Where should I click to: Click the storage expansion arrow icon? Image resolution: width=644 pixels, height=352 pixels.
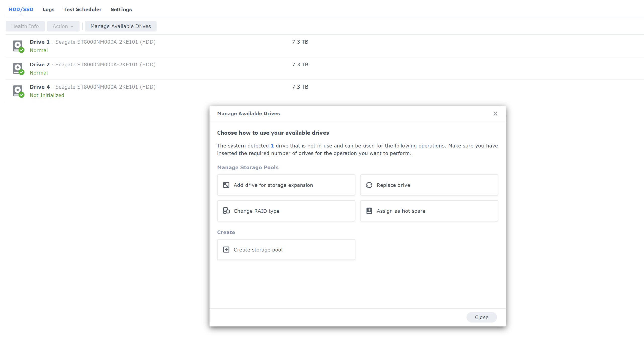point(226,185)
